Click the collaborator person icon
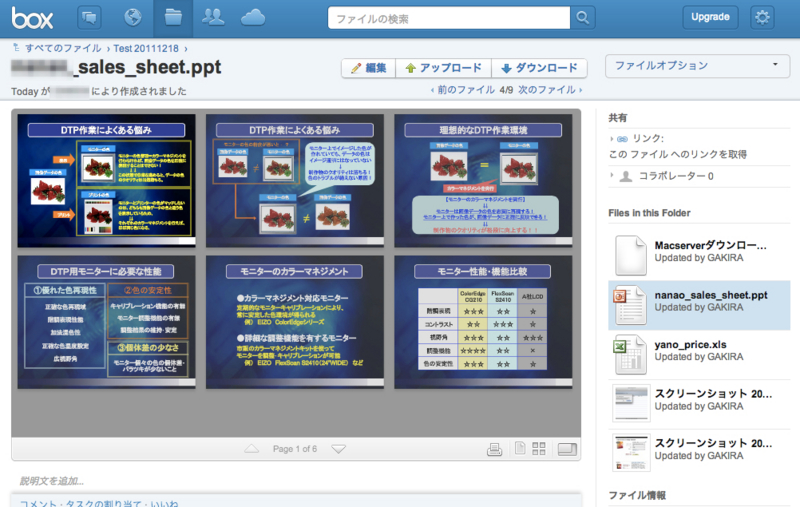This screenshot has height=507, width=800. 626,176
